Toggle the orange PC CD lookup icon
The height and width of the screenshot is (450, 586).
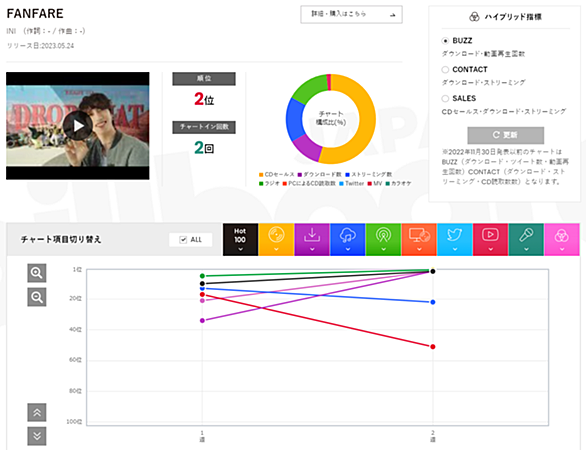(419, 240)
